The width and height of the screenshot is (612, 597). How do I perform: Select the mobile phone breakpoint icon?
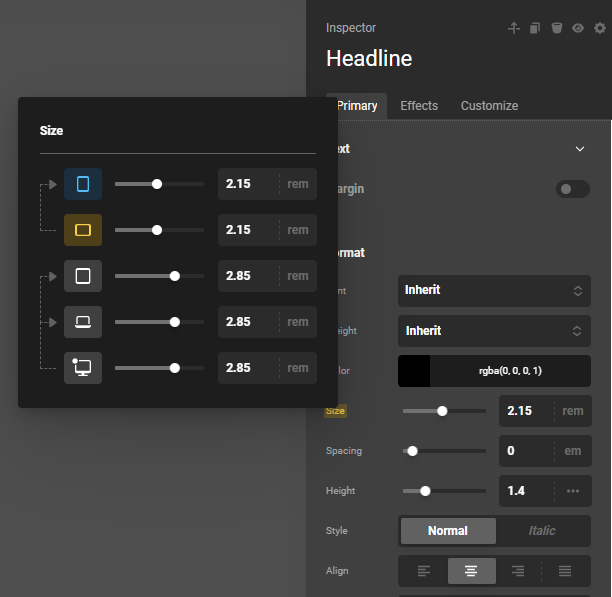point(83,184)
